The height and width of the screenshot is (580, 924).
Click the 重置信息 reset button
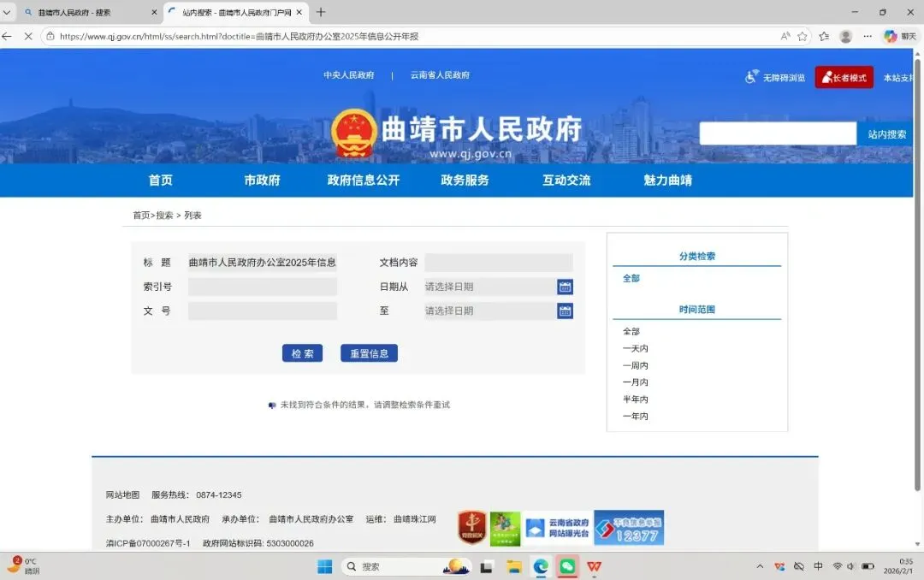click(x=369, y=353)
